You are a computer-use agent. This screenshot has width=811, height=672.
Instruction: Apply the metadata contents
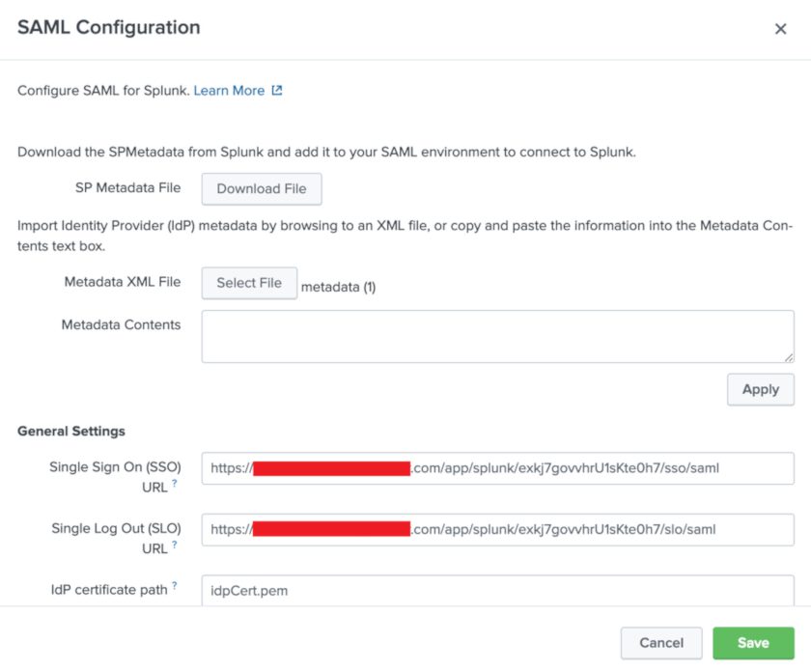(761, 389)
